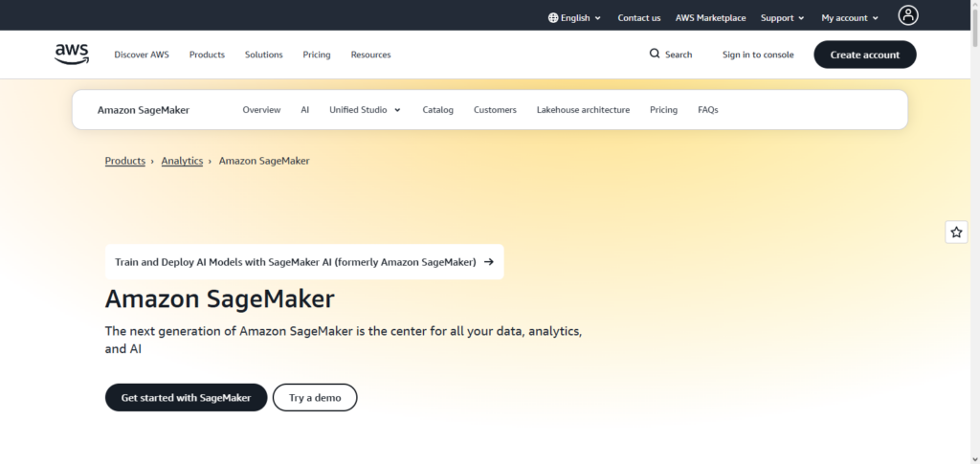Viewport: 980px width, 464px height.
Task: Expand the English language dropdown
Action: pyautogui.click(x=574, y=18)
